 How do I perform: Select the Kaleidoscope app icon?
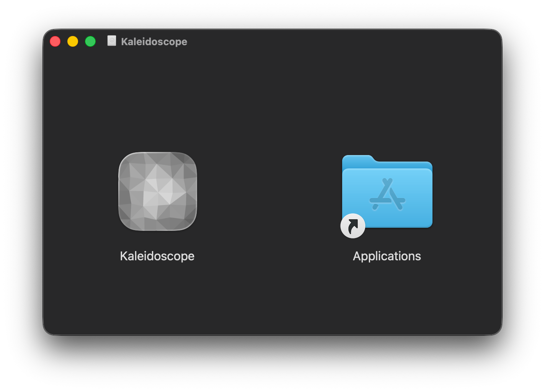click(x=158, y=191)
